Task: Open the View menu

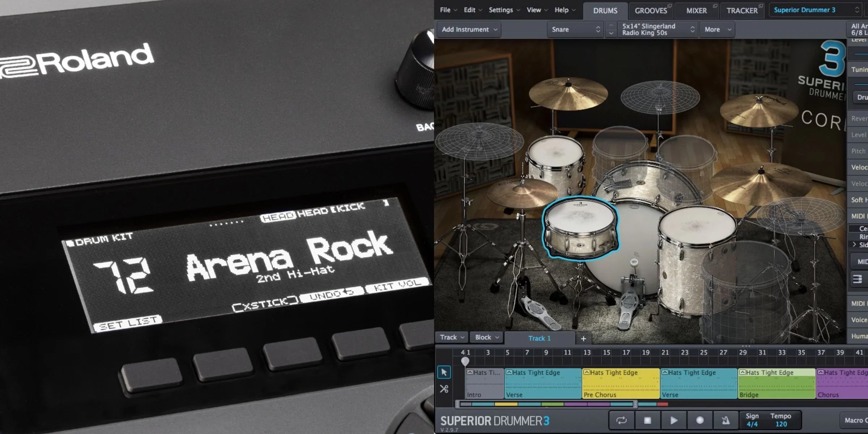Action: [537, 10]
